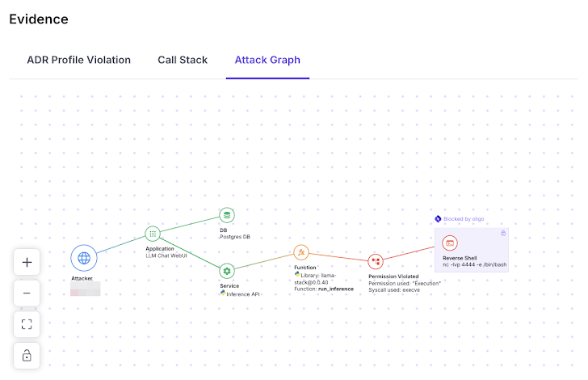Click the Function fx node icon
Image resolution: width=588 pixels, height=380 pixels.
301,252
